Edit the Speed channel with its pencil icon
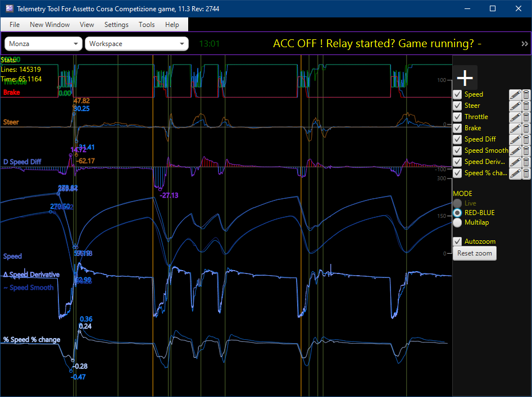The width and height of the screenshot is (532, 397). pyautogui.click(x=515, y=94)
